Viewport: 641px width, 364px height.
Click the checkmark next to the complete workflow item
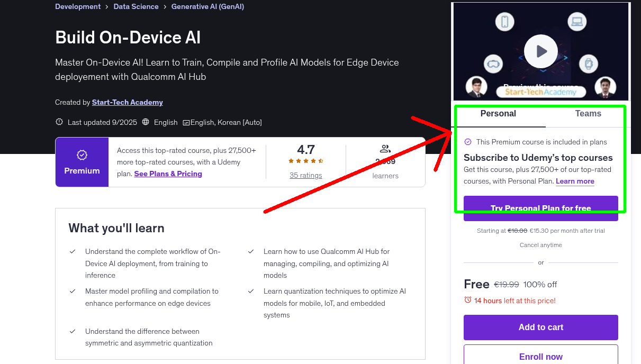[73, 251]
